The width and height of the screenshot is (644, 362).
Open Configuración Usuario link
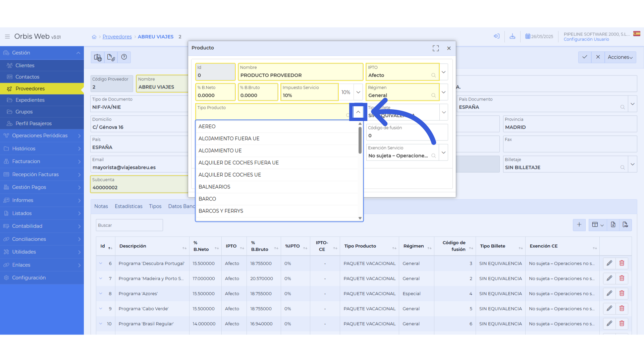[586, 40]
